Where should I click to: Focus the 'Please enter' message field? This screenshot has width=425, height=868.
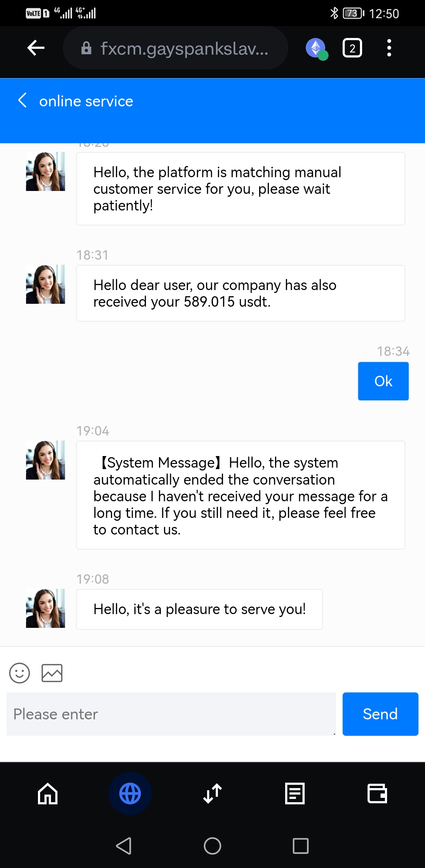[171, 714]
